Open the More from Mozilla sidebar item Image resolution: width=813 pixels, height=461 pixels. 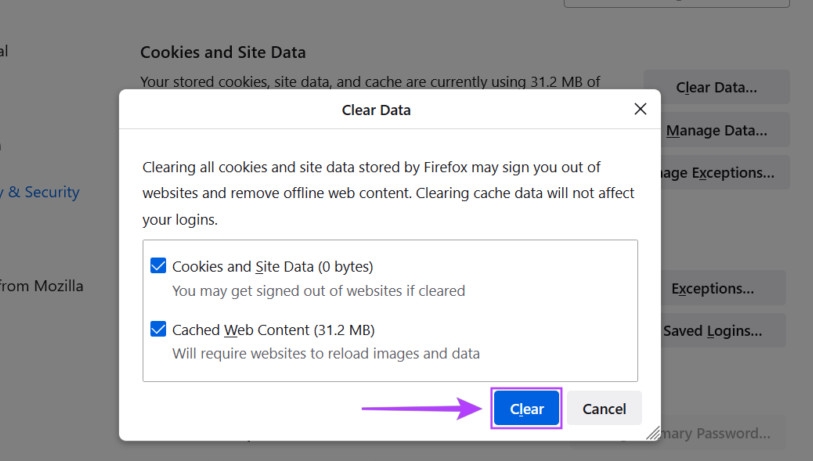coord(42,286)
